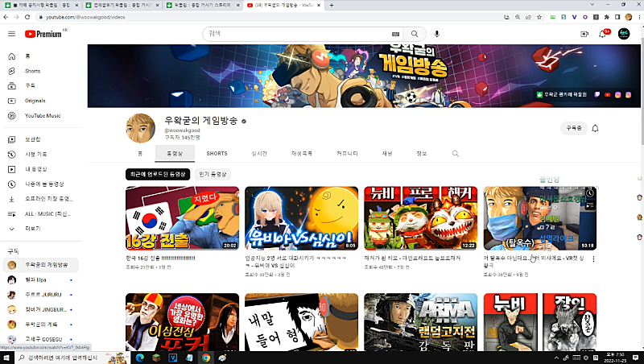Select the Videos tab
The image size is (644, 364).
[175, 153]
